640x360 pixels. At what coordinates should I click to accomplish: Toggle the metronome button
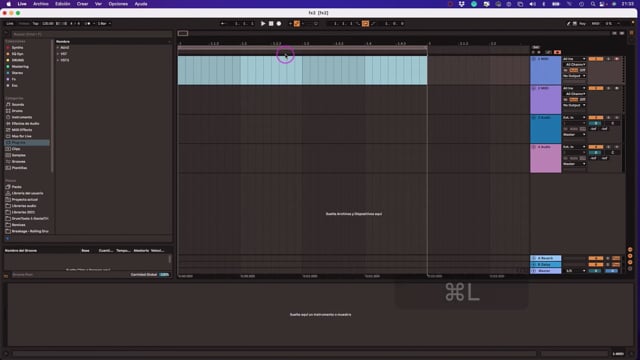87,24
